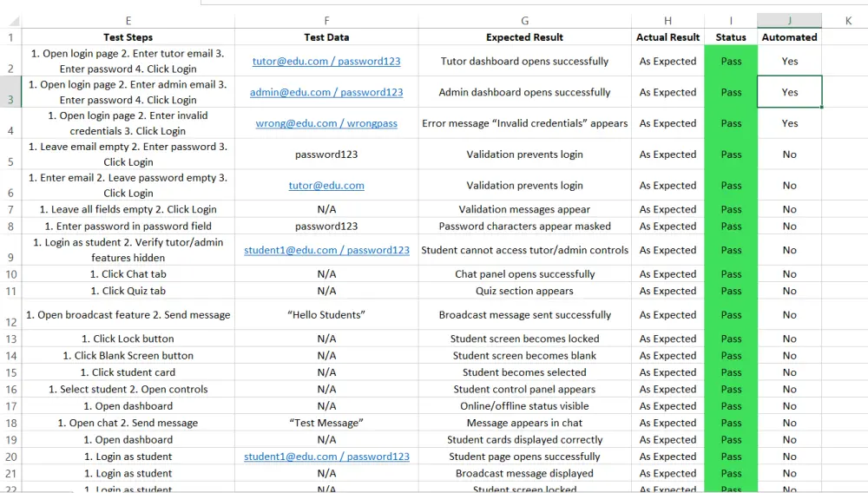Open the admin@edu.com / password123 link
Image resolution: width=868 pixels, height=493 pixels.
coord(326,92)
